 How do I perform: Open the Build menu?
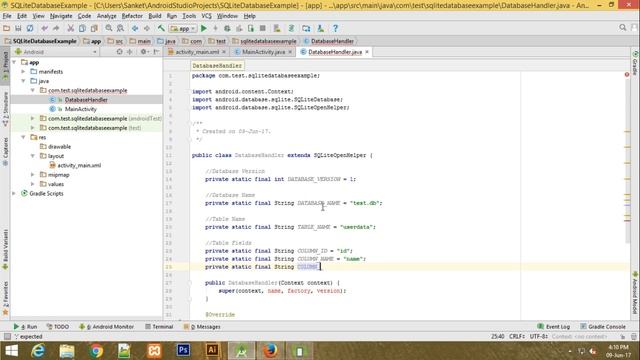click(155, 16)
